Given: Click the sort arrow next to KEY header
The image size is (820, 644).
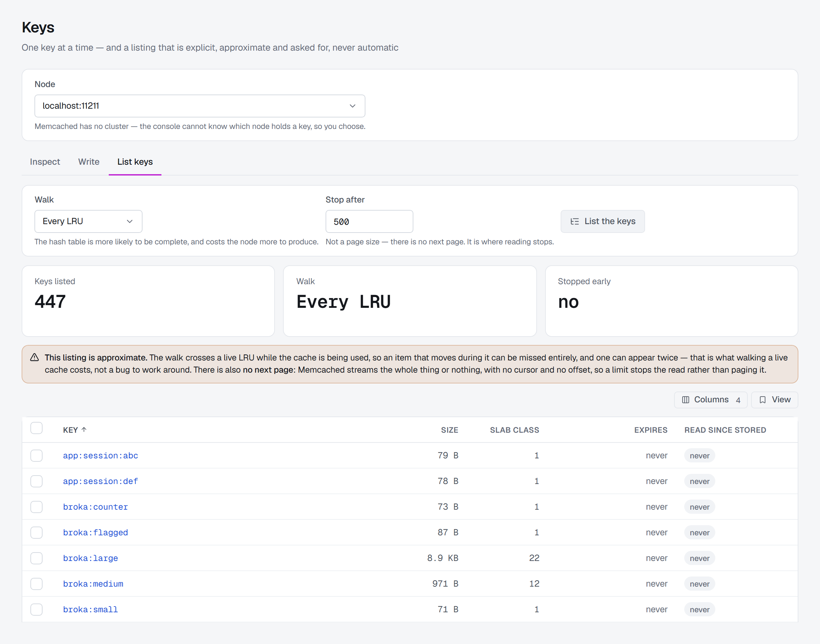Looking at the screenshot, I should [84, 429].
